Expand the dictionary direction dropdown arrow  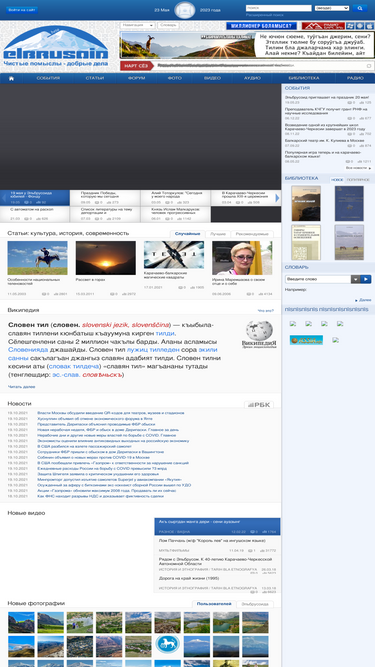coord(355,279)
